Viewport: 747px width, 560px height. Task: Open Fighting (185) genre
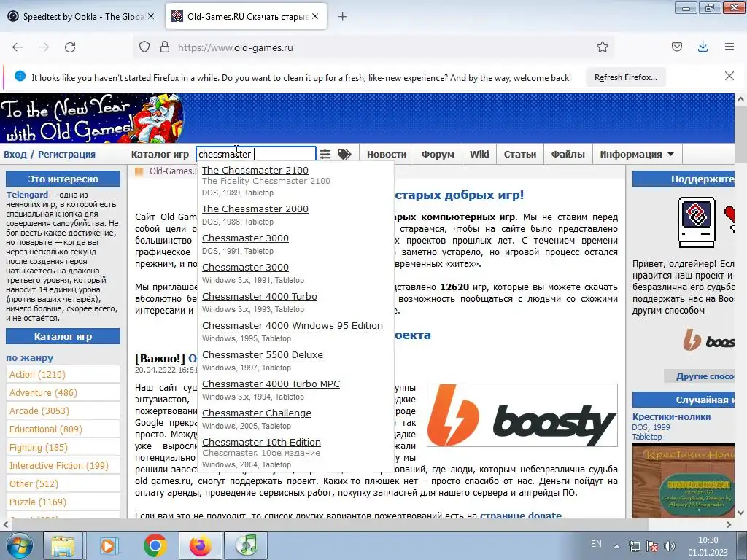pos(38,447)
